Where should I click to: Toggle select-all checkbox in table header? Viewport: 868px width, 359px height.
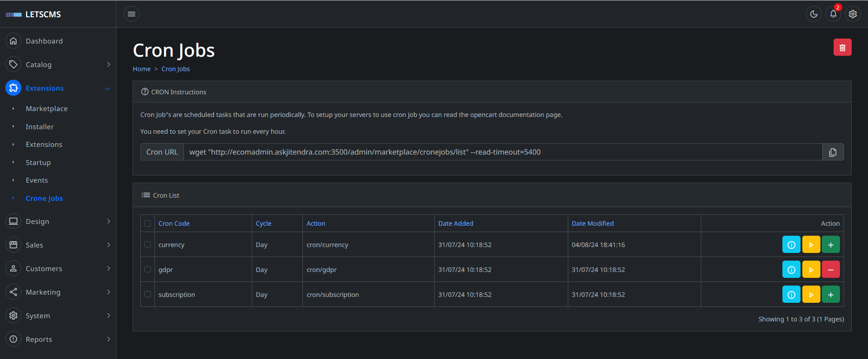pos(148,223)
